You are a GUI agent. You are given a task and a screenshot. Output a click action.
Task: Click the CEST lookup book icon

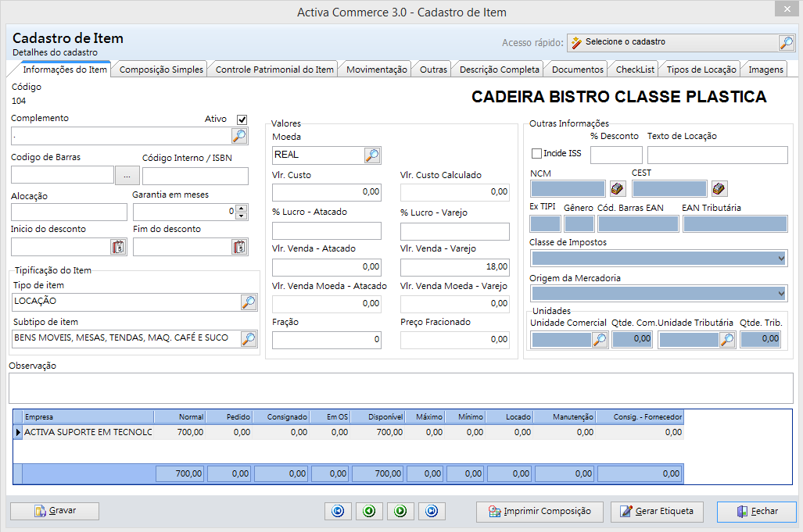(x=719, y=188)
